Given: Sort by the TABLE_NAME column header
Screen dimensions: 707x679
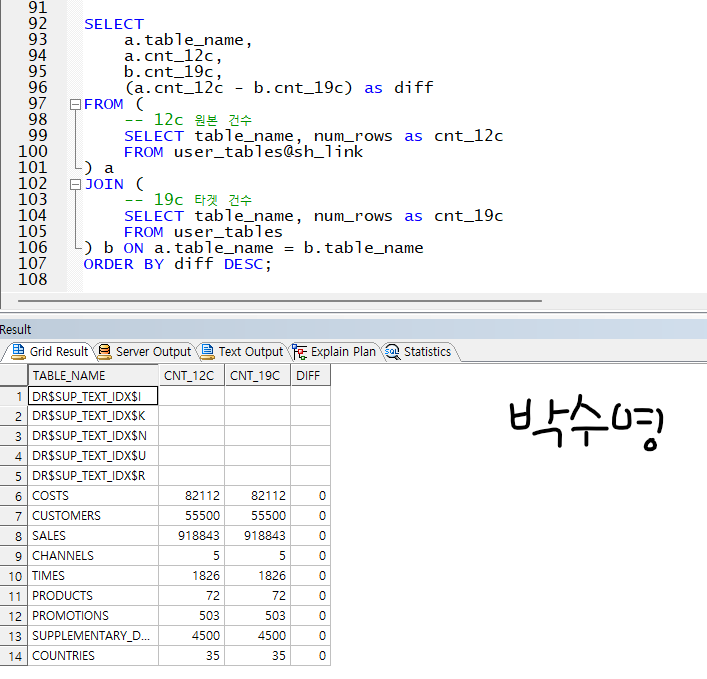Looking at the screenshot, I should pos(92,376).
